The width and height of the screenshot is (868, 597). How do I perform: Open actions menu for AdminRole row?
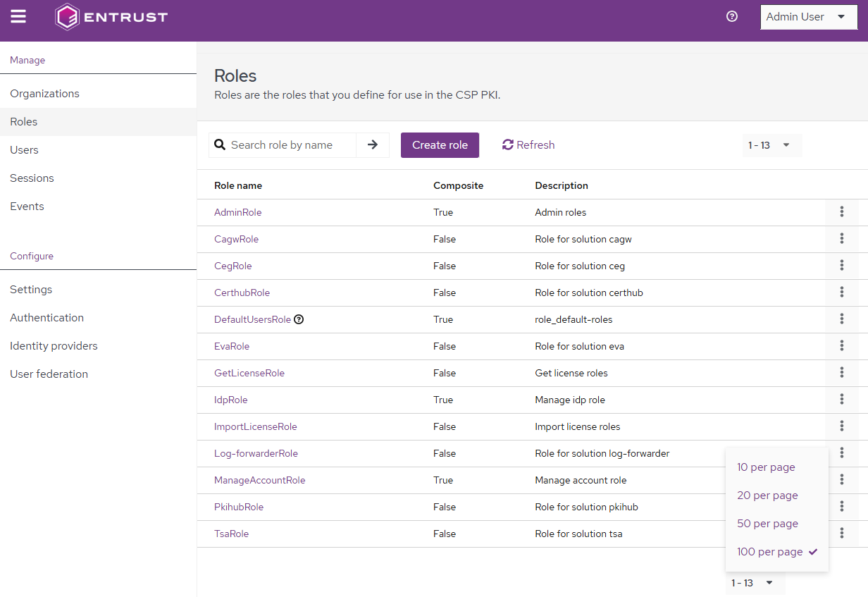click(x=841, y=212)
